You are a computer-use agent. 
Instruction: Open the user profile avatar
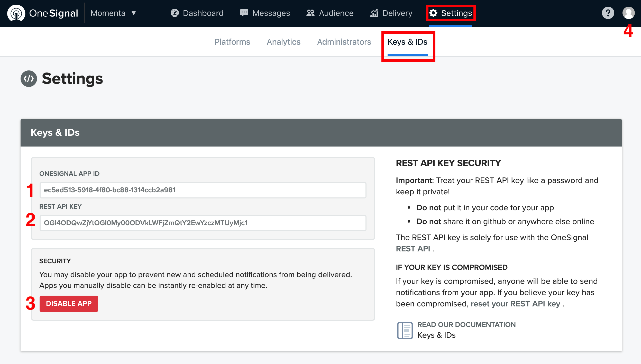628,13
